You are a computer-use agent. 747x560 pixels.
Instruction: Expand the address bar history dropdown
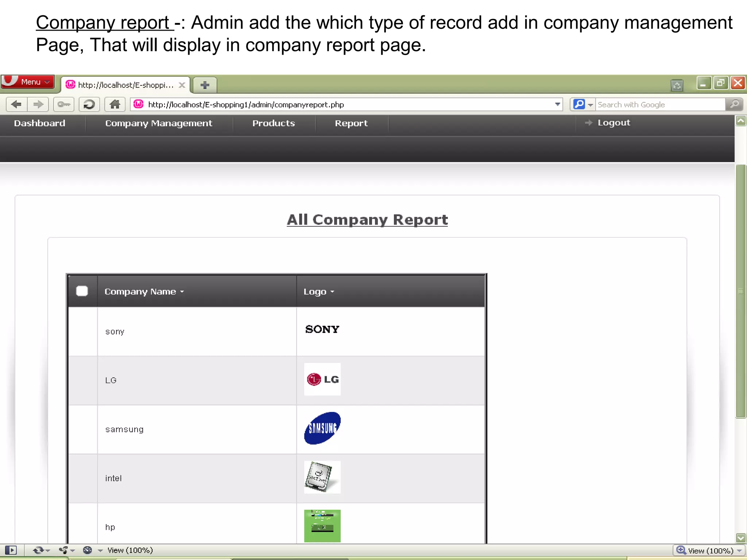click(x=557, y=105)
